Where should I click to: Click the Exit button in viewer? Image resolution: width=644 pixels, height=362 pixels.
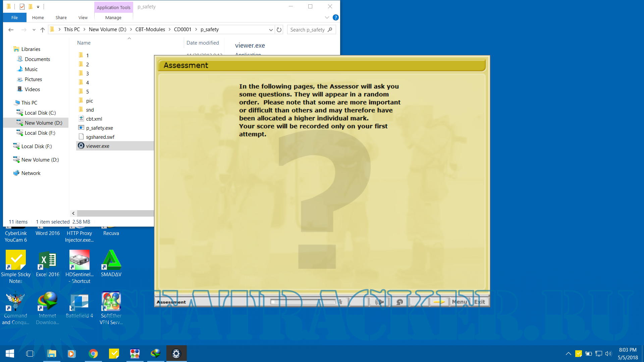tap(479, 302)
